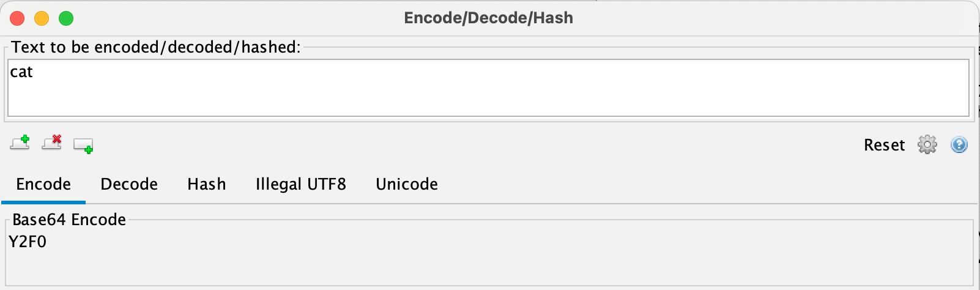Screen dimensions: 980x290
Task: Open the Hash tab
Action: [207, 184]
